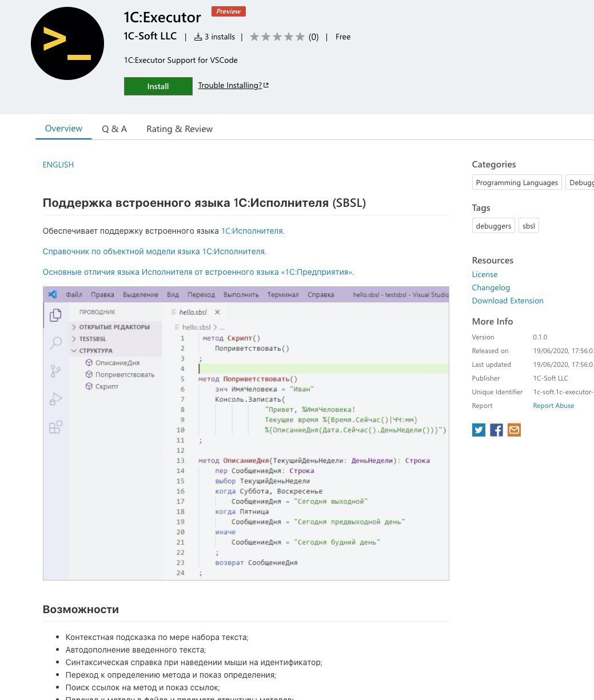Image resolution: width=594 pixels, height=700 pixels.
Task: Click the Download Extension link
Action: click(x=508, y=301)
